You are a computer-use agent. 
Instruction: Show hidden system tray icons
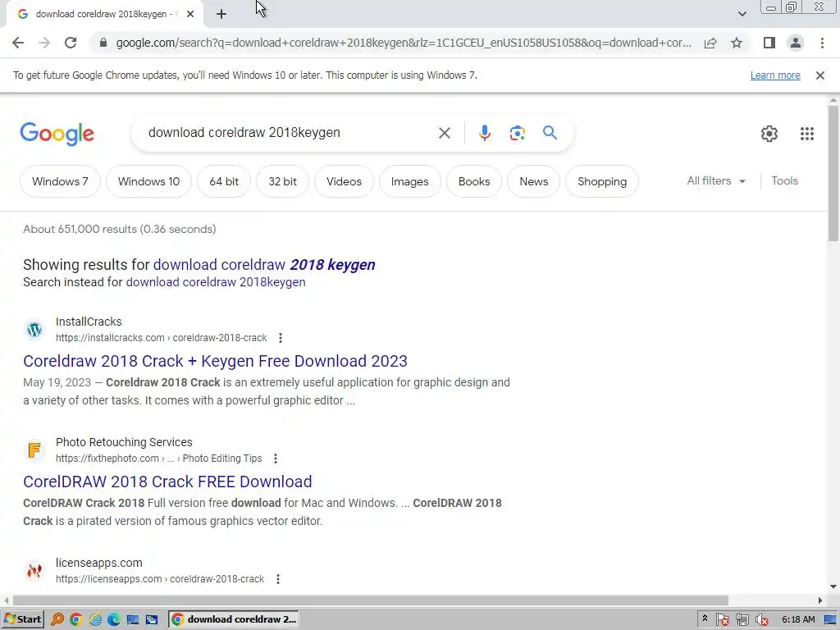click(705, 619)
